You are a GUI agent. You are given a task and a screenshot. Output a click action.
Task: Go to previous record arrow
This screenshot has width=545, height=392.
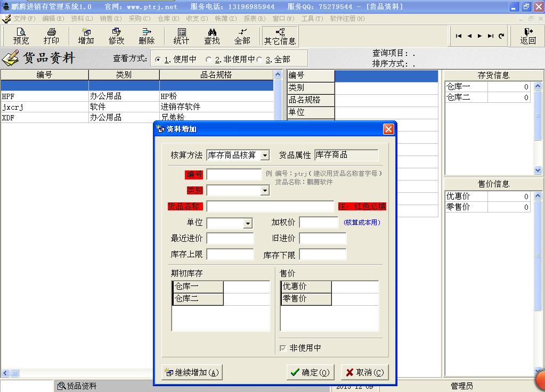pyautogui.click(x=469, y=36)
